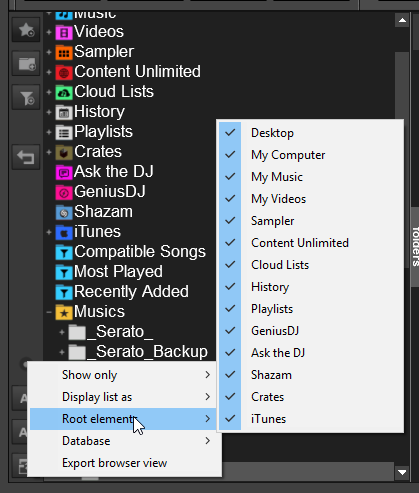Image resolution: width=419 pixels, height=493 pixels.
Task: Select the Shazam folder icon in tree
Action: pyautogui.click(x=64, y=213)
